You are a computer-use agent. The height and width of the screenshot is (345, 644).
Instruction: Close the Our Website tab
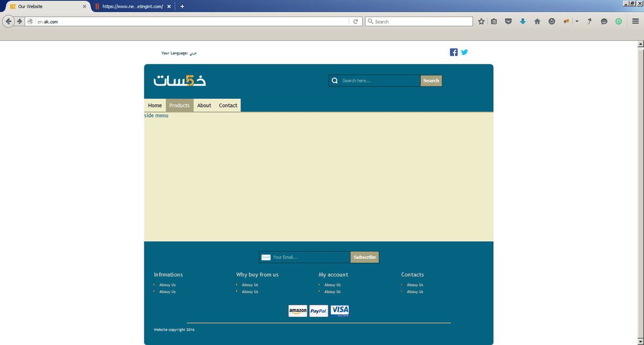pyautogui.click(x=84, y=6)
